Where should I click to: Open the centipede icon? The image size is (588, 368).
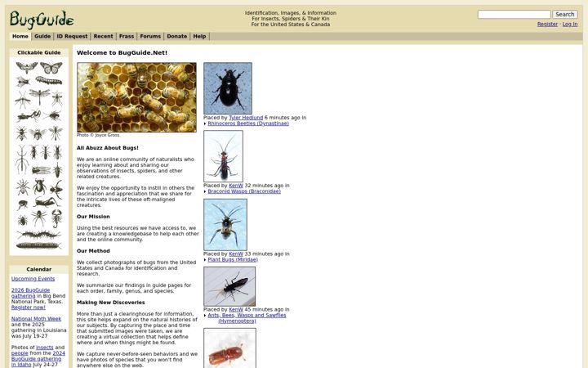click(38, 235)
